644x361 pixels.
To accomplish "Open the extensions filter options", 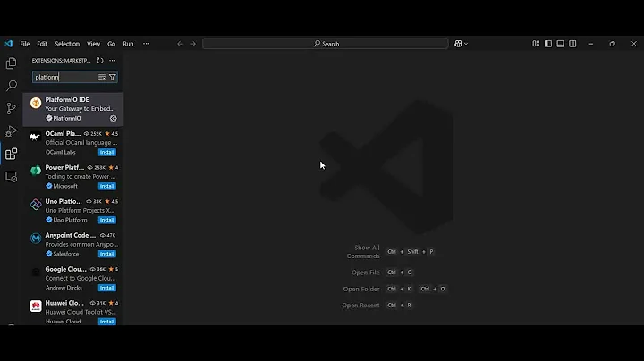I will click(x=113, y=77).
